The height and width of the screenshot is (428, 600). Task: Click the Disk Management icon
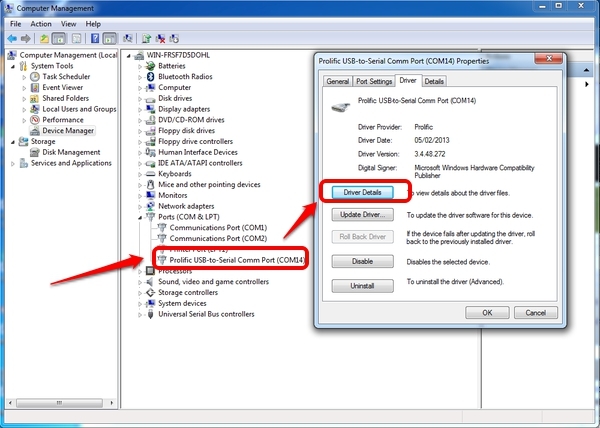pos(35,152)
